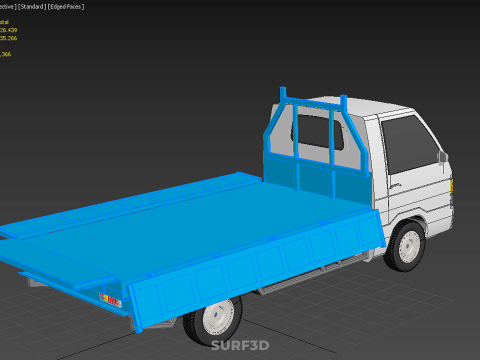Open the [Edged Faces] viewport display menu
The image size is (480, 360).
(x=66, y=7)
